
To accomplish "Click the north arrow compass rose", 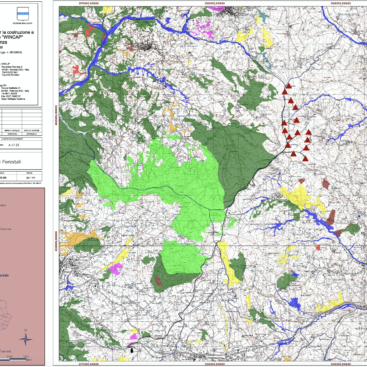I will [25, 339].
